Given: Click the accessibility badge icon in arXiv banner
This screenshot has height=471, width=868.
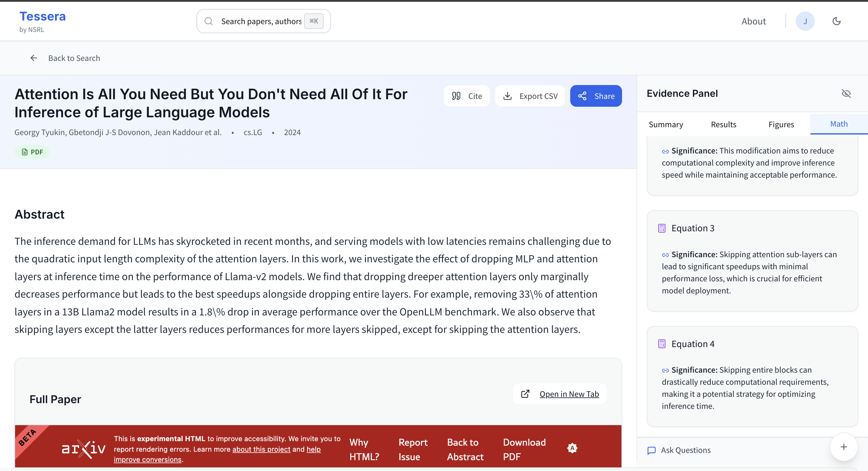Looking at the screenshot, I should coord(572,448).
